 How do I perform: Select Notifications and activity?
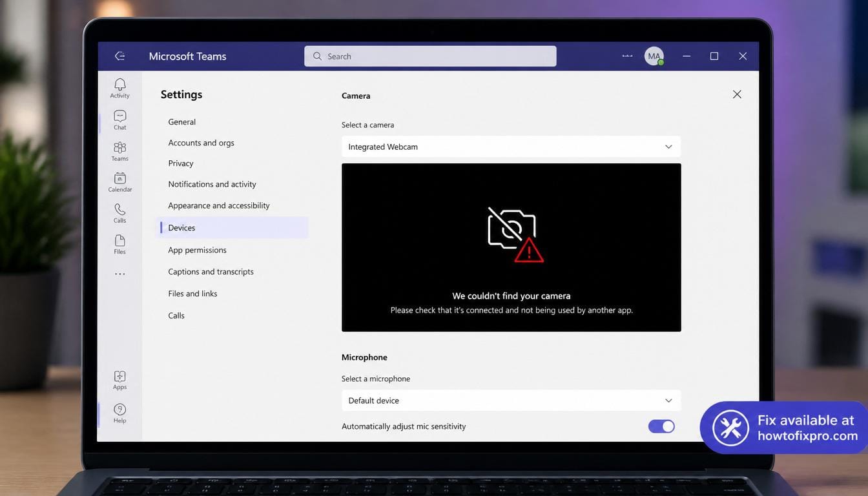coord(212,184)
